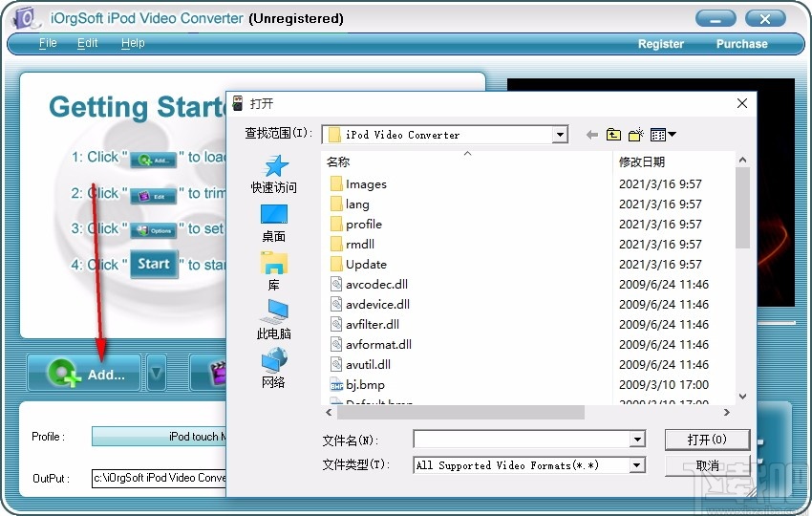The image size is (812, 516).
Task: Click vertical scrollbar up arrow
Action: point(742,160)
